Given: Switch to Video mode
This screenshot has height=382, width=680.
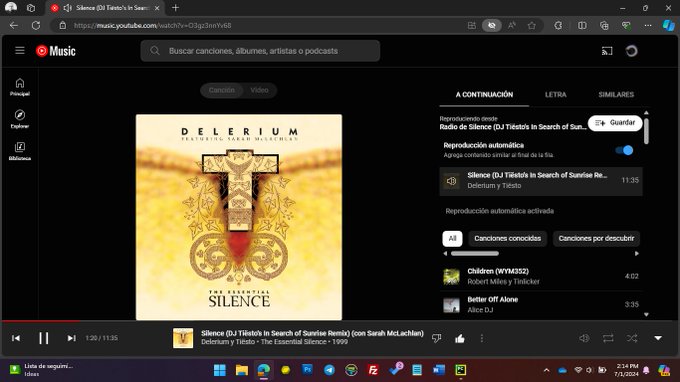Looking at the screenshot, I should [259, 90].
